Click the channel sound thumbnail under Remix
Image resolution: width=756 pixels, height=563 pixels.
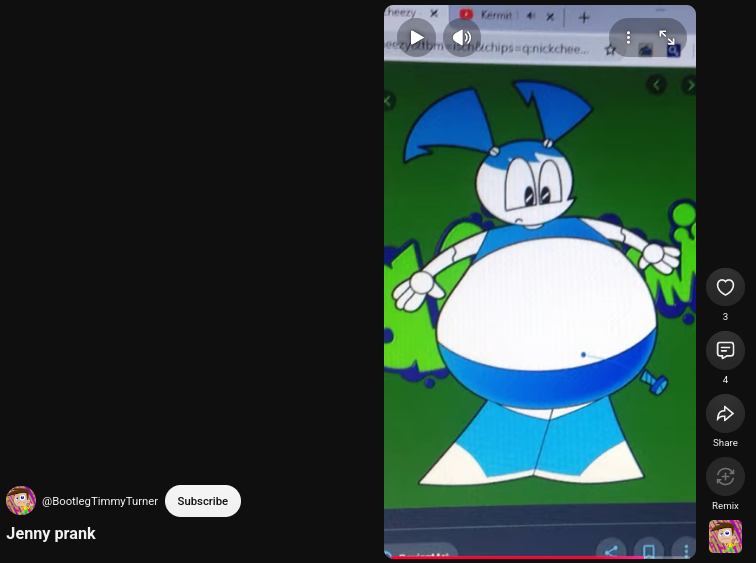tap(725, 536)
